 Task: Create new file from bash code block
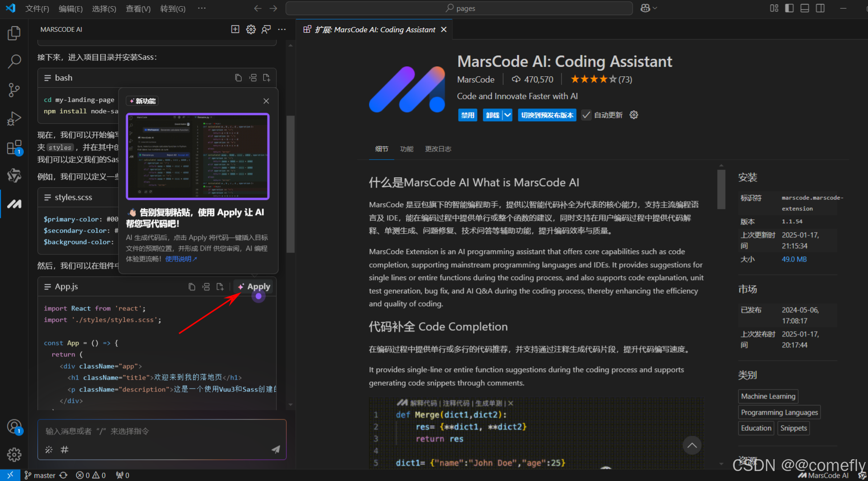[267, 78]
